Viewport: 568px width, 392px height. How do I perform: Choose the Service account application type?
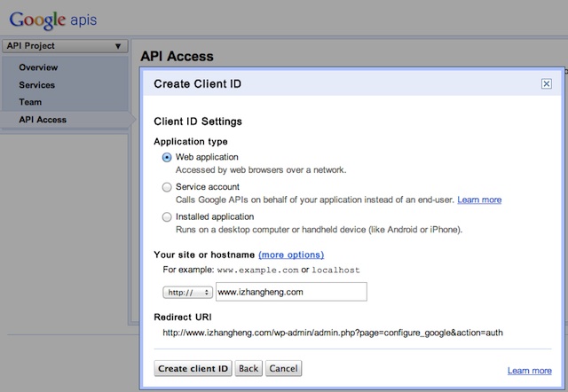coord(167,187)
